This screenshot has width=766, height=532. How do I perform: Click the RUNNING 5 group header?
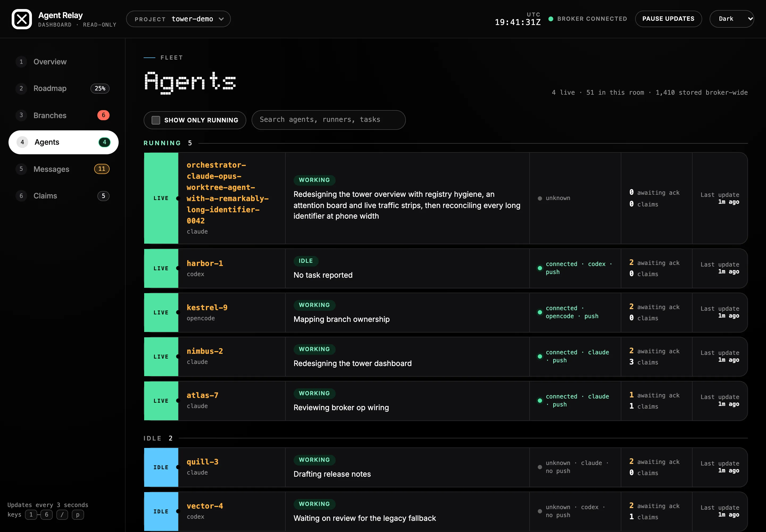point(168,143)
